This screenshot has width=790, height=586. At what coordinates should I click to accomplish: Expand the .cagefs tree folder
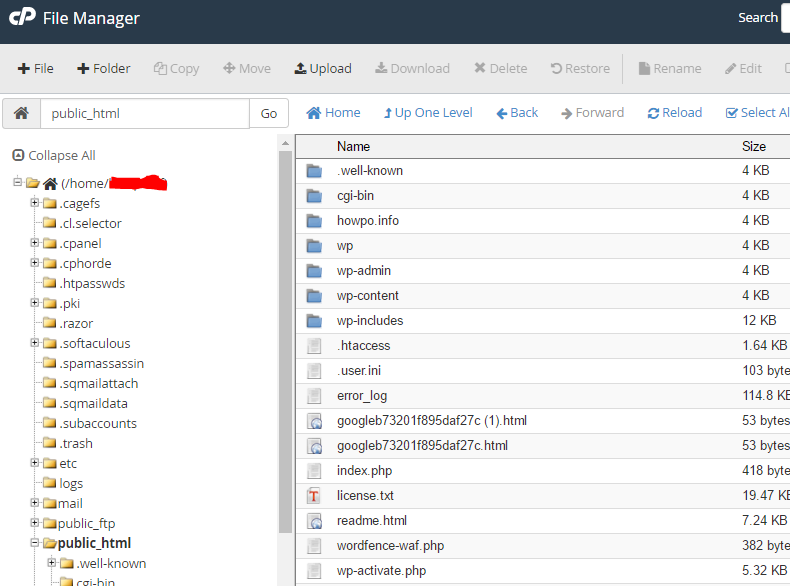35,203
